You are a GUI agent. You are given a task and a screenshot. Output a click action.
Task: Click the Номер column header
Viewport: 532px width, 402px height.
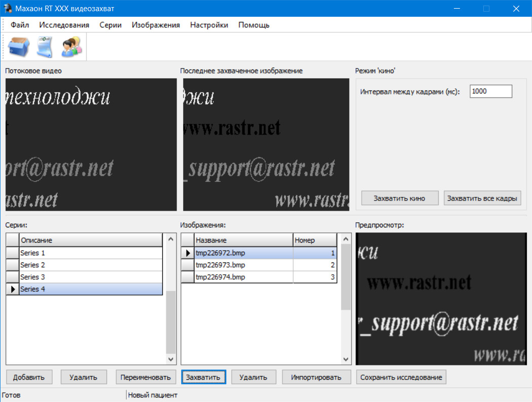315,240
